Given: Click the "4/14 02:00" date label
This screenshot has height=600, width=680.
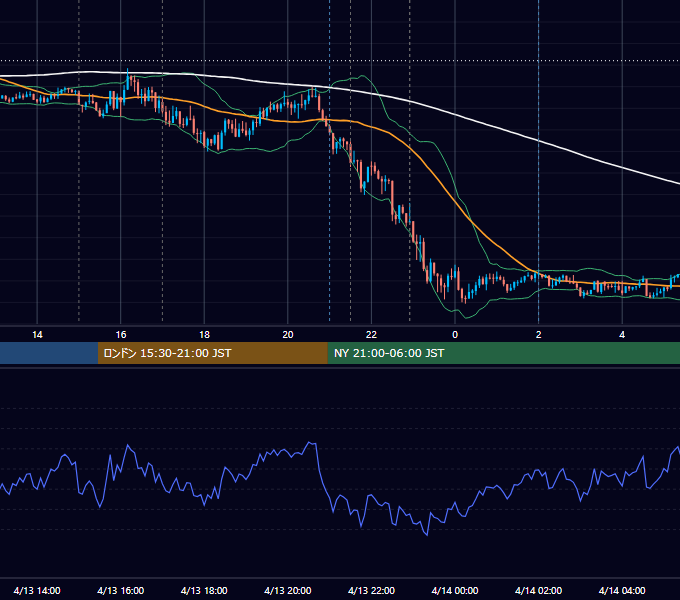Looking at the screenshot, I should click(x=538, y=590).
